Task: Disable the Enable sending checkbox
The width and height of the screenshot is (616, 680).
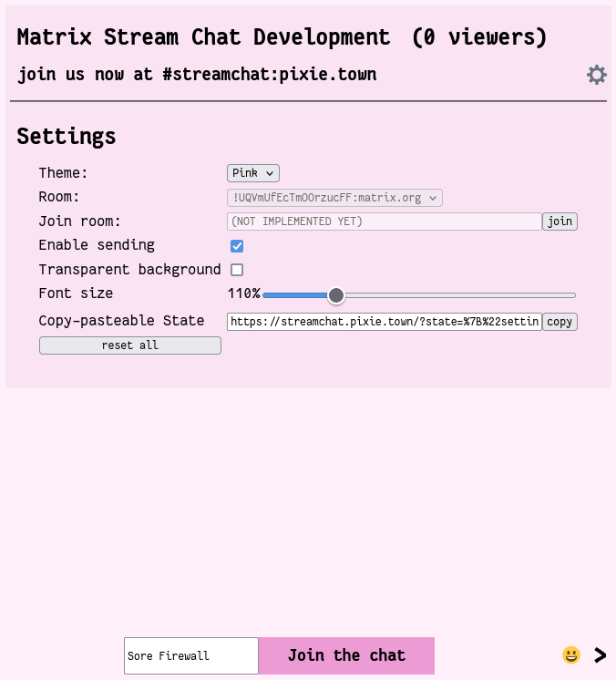Action: point(237,246)
